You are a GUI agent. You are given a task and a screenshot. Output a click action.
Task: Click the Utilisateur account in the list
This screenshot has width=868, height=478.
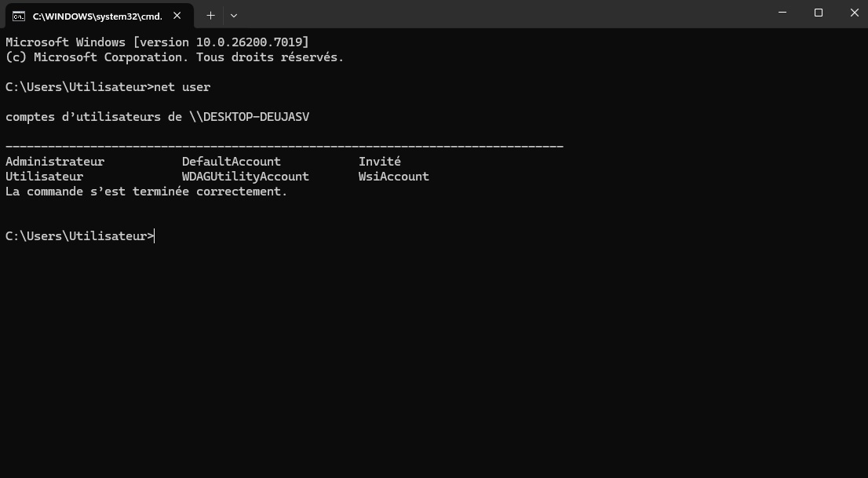(44, 176)
